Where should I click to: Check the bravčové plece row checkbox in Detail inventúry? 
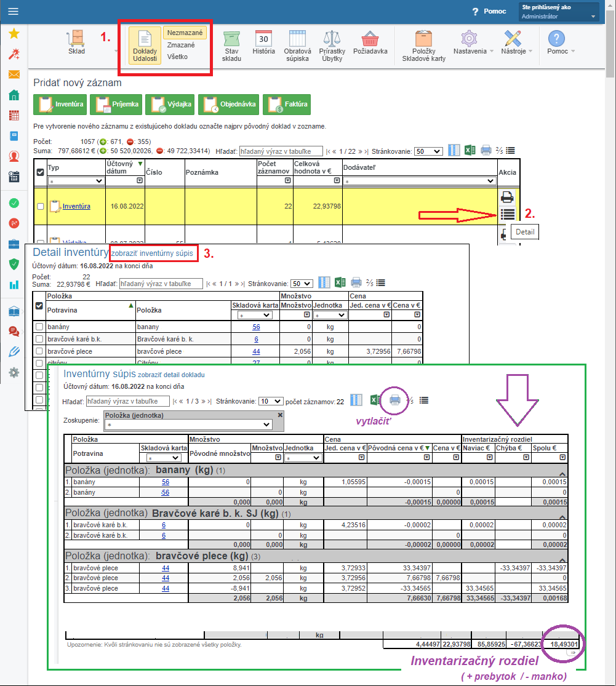pos(39,351)
